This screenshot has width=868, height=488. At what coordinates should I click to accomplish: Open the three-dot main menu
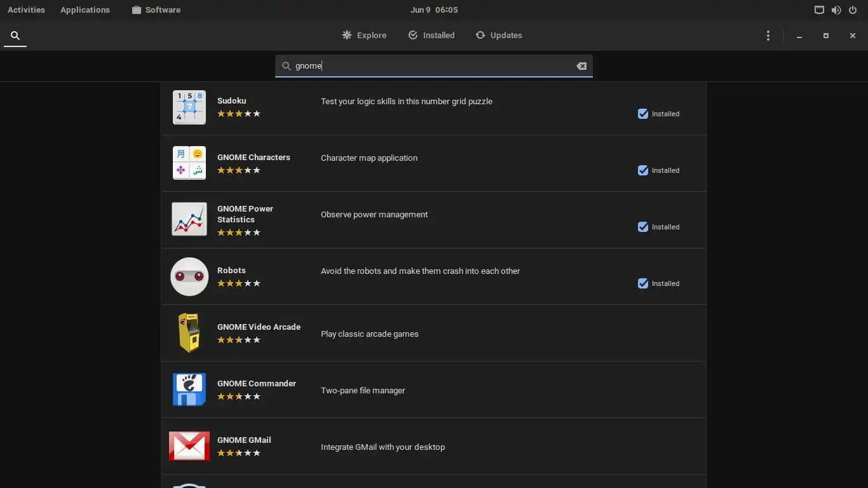point(768,36)
